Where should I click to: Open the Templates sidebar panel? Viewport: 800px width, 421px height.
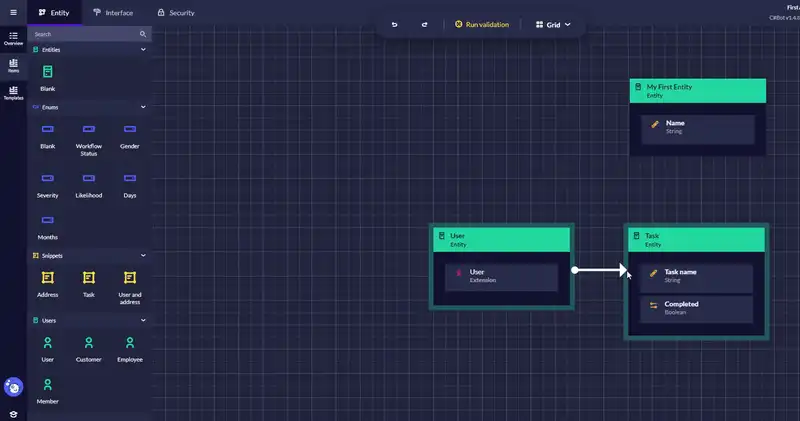(13, 92)
